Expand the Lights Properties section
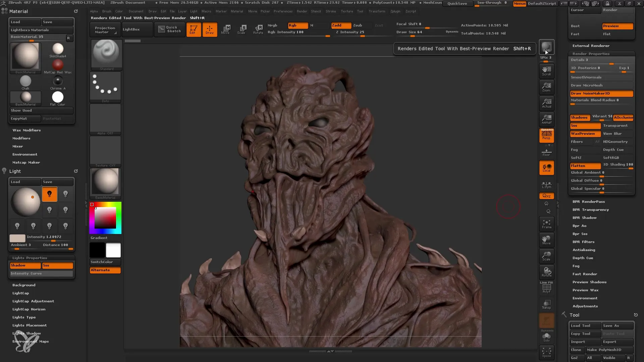 pos(30,257)
